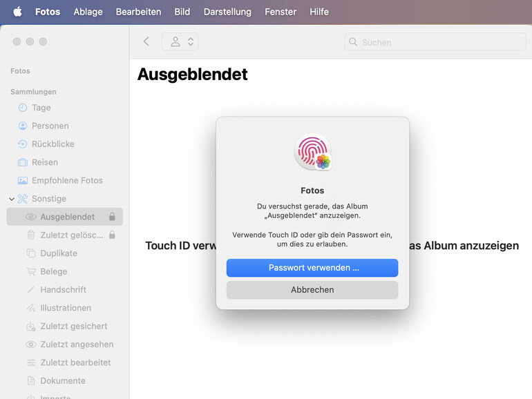Click the lock icon on the Zuletzt gelöscht row

point(112,235)
